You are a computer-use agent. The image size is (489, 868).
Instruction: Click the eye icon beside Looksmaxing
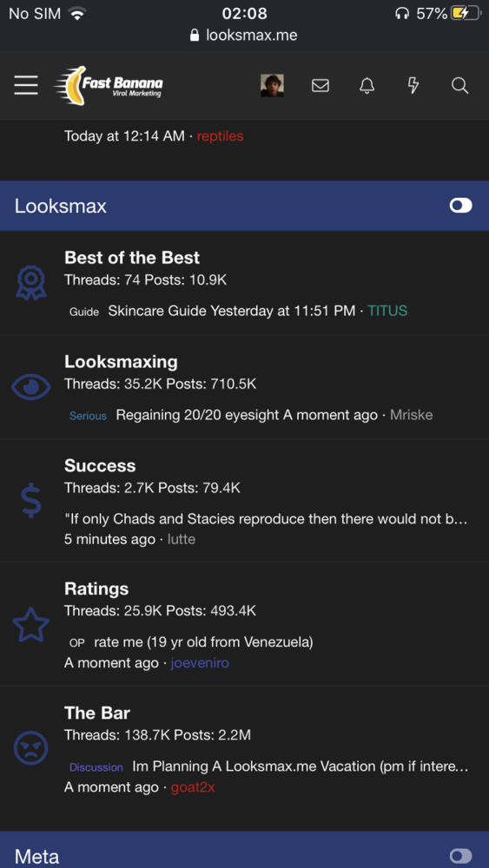coord(31,387)
